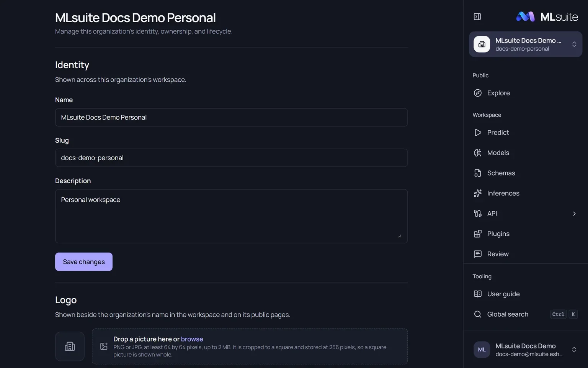Click the Plugins blocks icon
This screenshot has height=368, width=588.
click(478, 234)
